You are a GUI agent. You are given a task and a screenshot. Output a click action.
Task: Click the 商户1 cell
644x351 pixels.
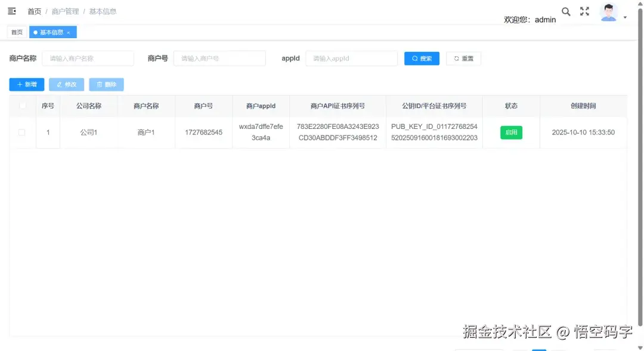(146, 133)
